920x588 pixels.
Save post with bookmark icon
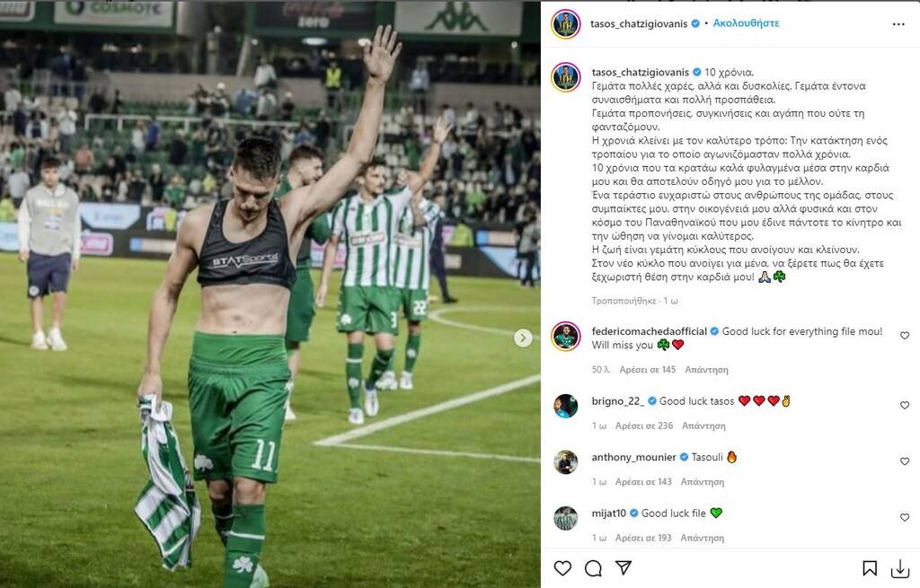click(x=870, y=568)
